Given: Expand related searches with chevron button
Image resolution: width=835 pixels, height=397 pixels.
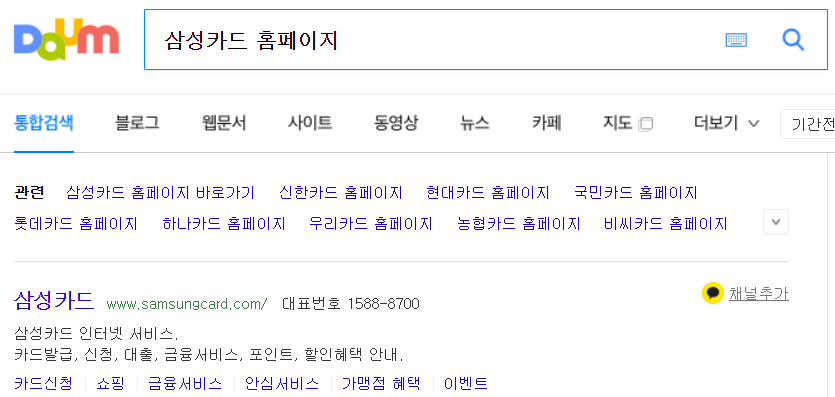Looking at the screenshot, I should [776, 222].
